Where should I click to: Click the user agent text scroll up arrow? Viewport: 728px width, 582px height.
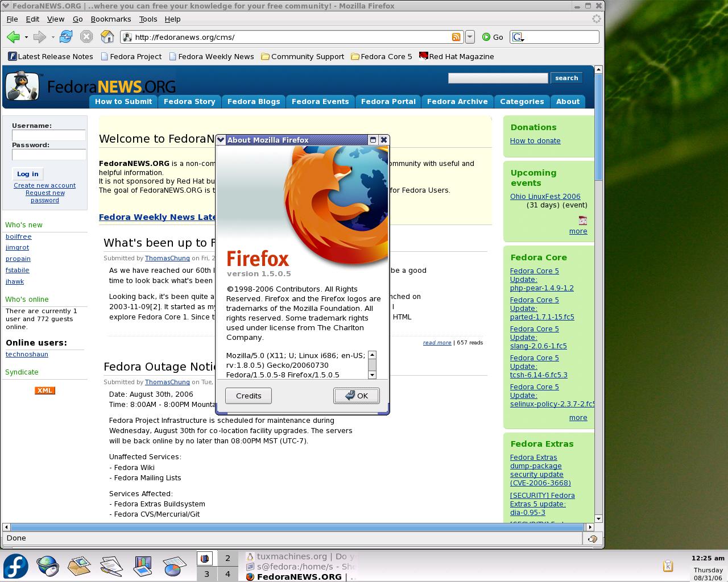point(373,355)
